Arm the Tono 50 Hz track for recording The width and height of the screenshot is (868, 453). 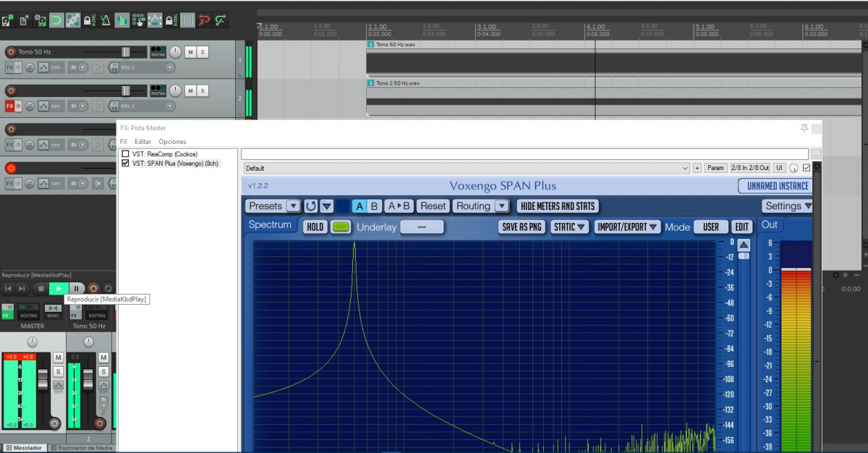11,52
